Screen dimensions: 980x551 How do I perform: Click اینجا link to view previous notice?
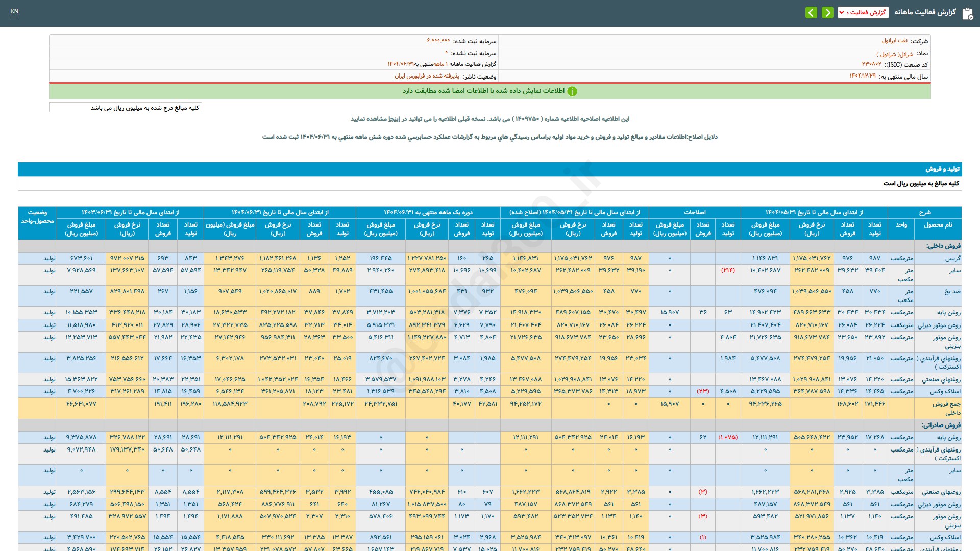coord(394,119)
